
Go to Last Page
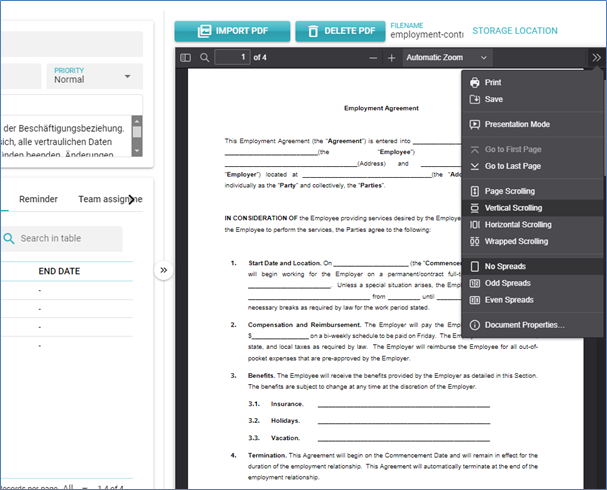[x=512, y=166]
